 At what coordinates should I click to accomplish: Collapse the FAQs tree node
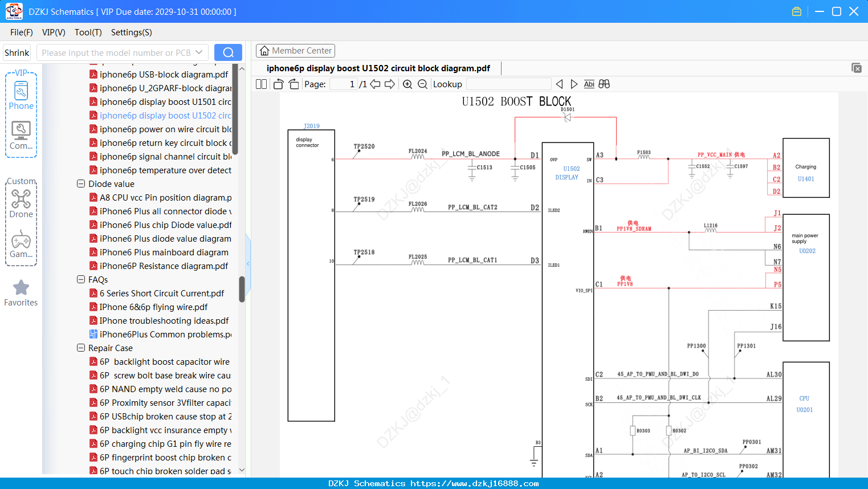[x=81, y=280]
